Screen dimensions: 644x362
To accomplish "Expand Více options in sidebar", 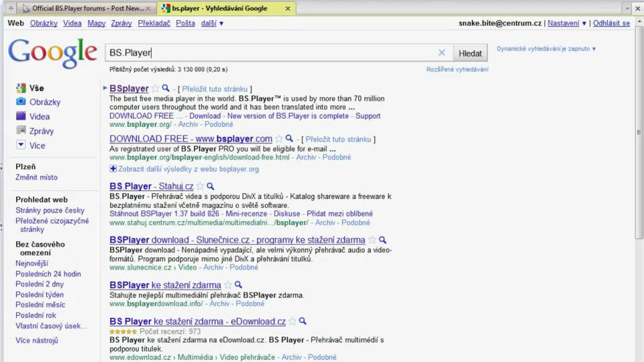I will (37, 146).
